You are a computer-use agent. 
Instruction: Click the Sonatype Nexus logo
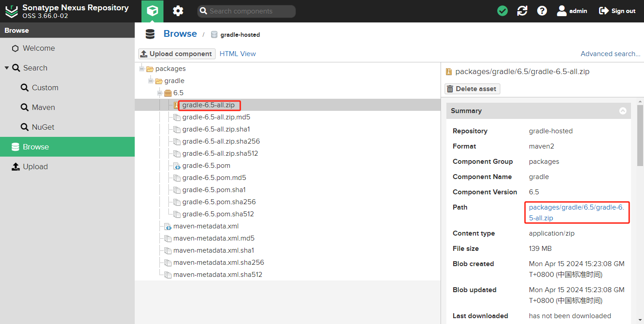(12, 11)
